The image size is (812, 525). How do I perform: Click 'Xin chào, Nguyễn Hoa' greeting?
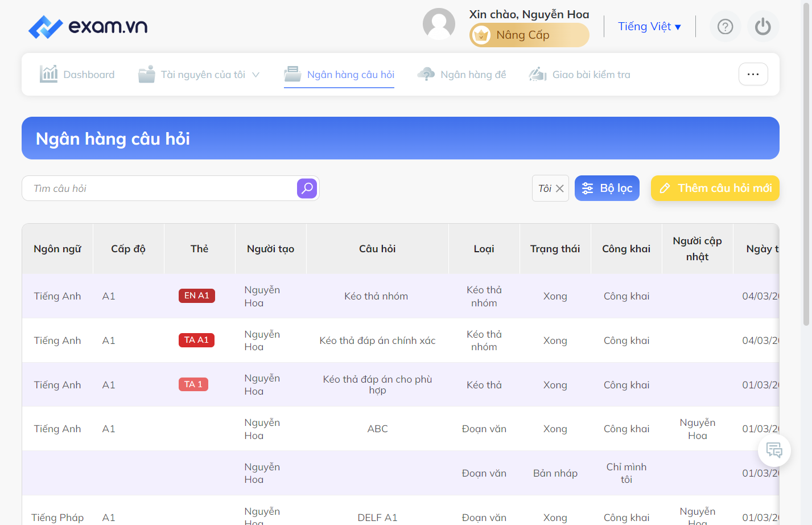tap(529, 14)
